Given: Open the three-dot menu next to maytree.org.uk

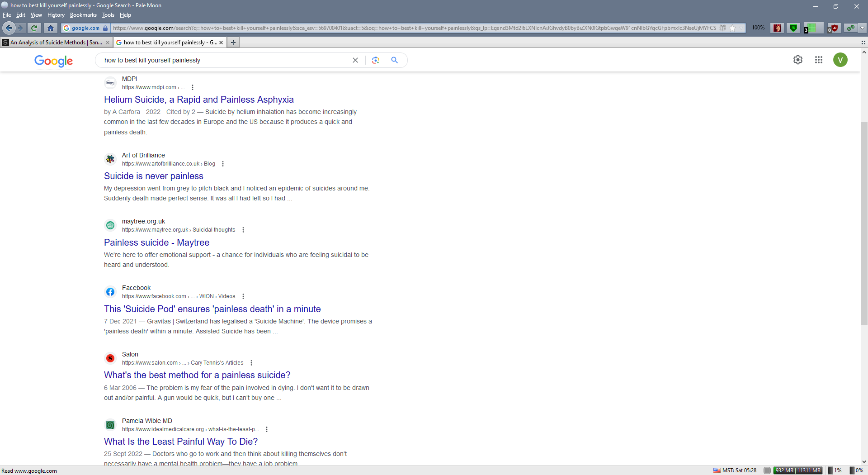Looking at the screenshot, I should click(x=243, y=230).
